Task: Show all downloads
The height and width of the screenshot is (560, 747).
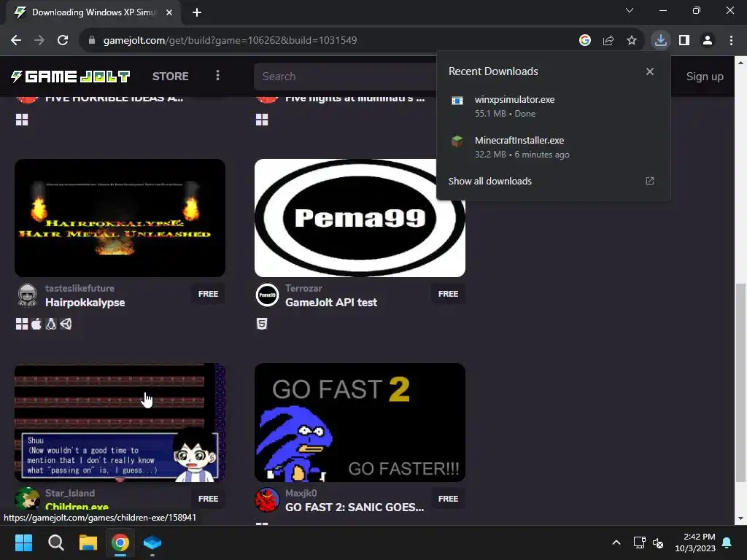Action: point(489,181)
